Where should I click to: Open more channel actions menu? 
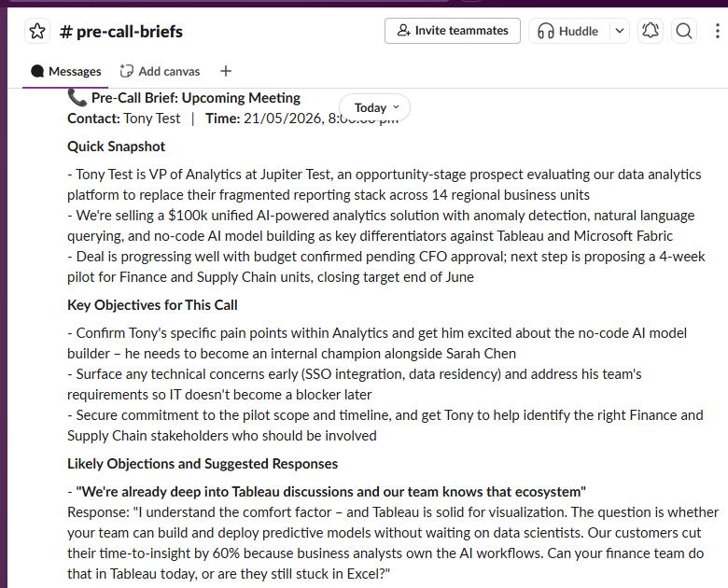pyautogui.click(x=718, y=31)
